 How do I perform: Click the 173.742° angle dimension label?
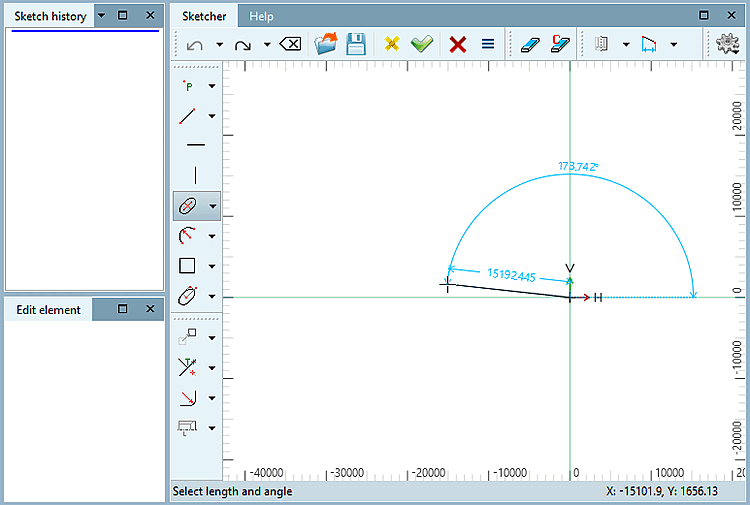point(577,167)
